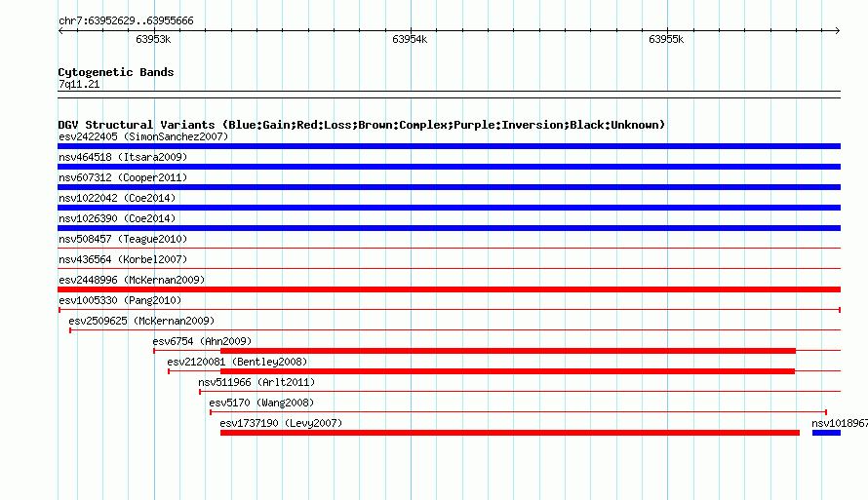Open variant nsv508457 (Teague2010) label
Image resolution: width=868 pixels, height=500 pixels.
[x=123, y=239]
